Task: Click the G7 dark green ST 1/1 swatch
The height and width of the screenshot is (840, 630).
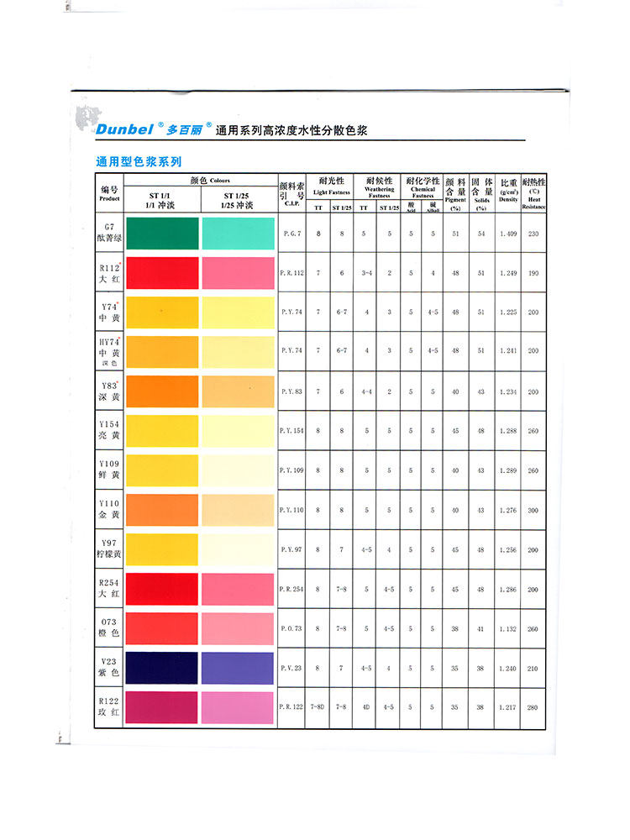Action: tap(162, 234)
